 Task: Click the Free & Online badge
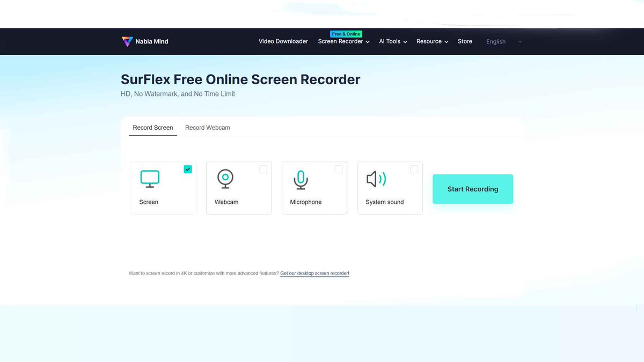point(346,34)
